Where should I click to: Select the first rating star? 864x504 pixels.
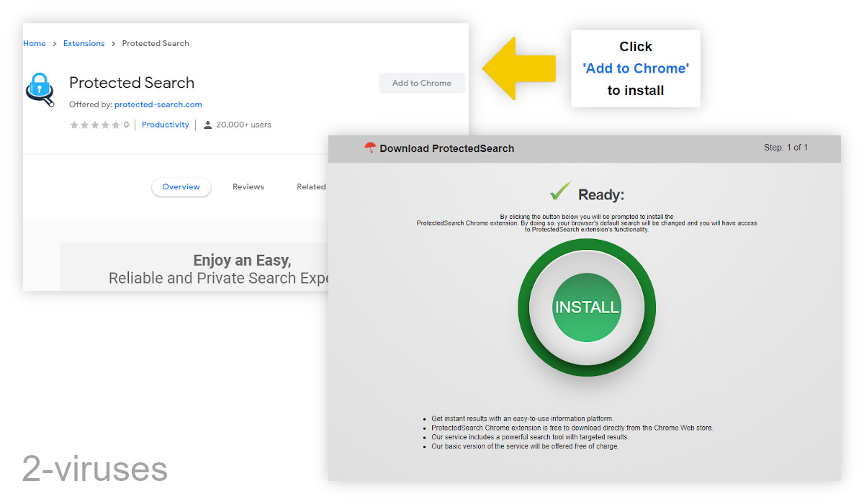pos(73,124)
